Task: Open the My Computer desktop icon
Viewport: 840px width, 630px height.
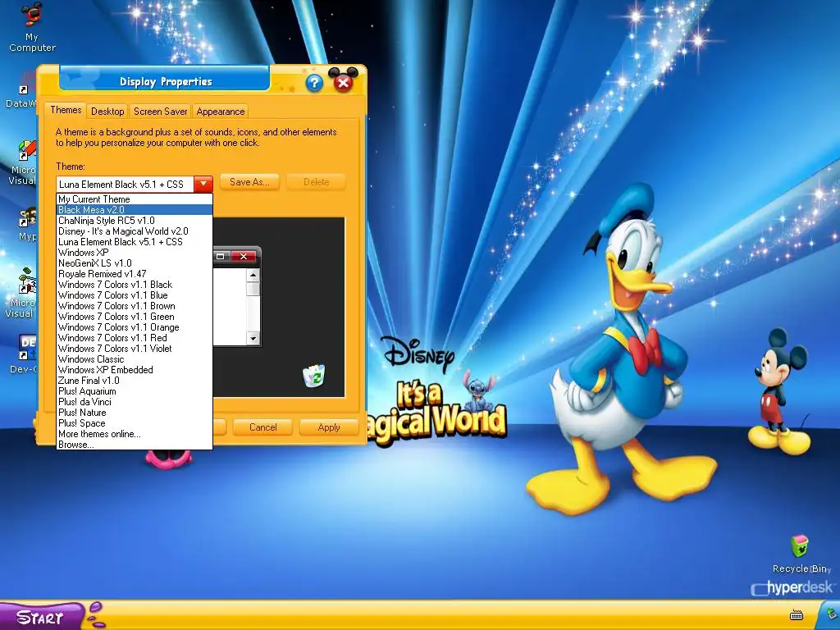Action: tap(32, 27)
